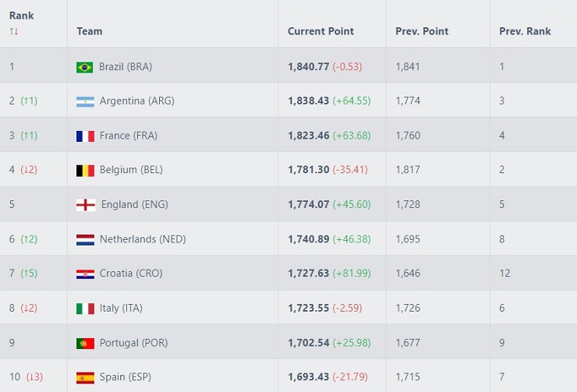Screen dimensions: 577x392
Task: Click Spain's rank change indicator
Action: click(x=34, y=377)
